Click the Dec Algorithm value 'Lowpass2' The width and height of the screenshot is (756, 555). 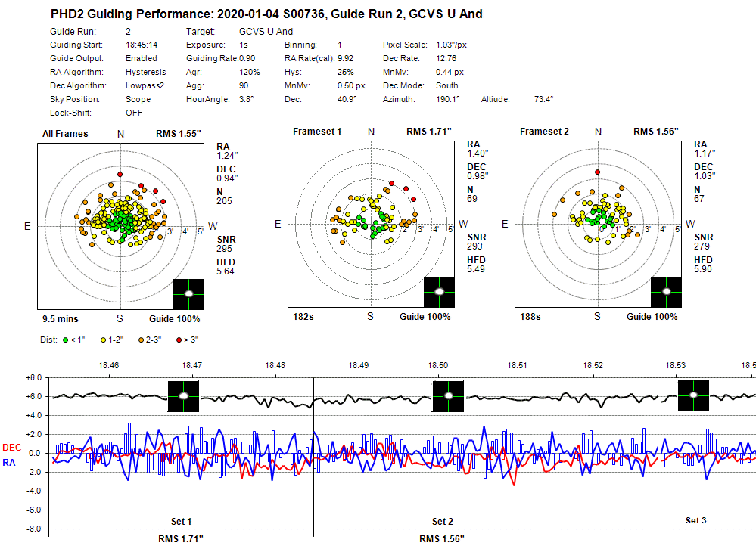[x=145, y=85]
